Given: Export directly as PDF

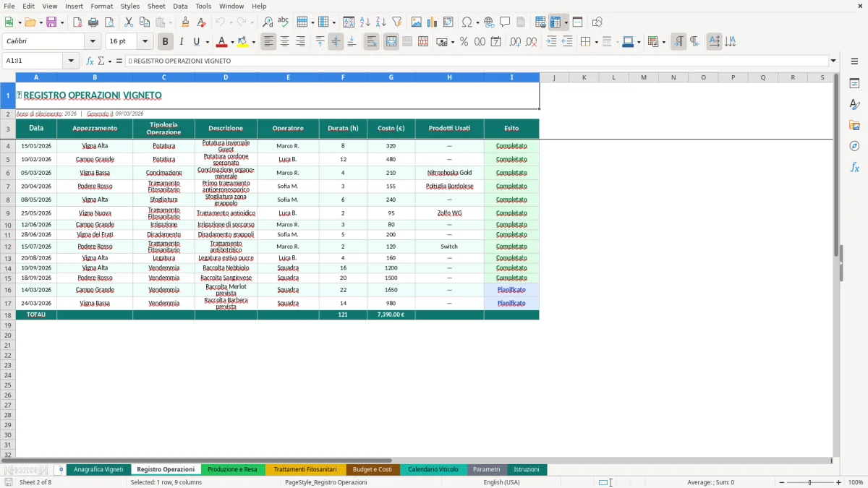Looking at the screenshot, I should coord(77,22).
